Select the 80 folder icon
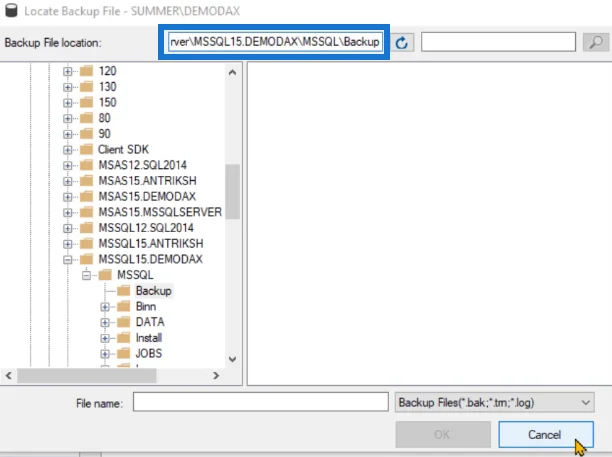 point(87,118)
